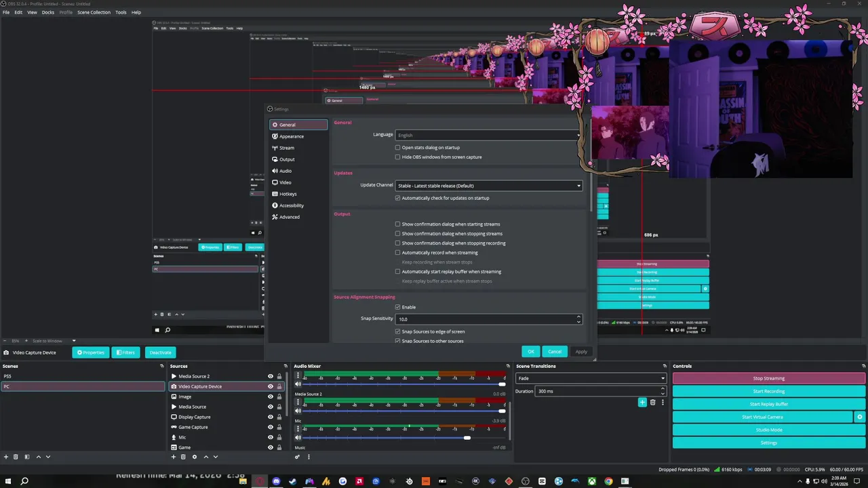Open Filters for Video Capture Device
868x488 pixels.
click(x=125, y=352)
